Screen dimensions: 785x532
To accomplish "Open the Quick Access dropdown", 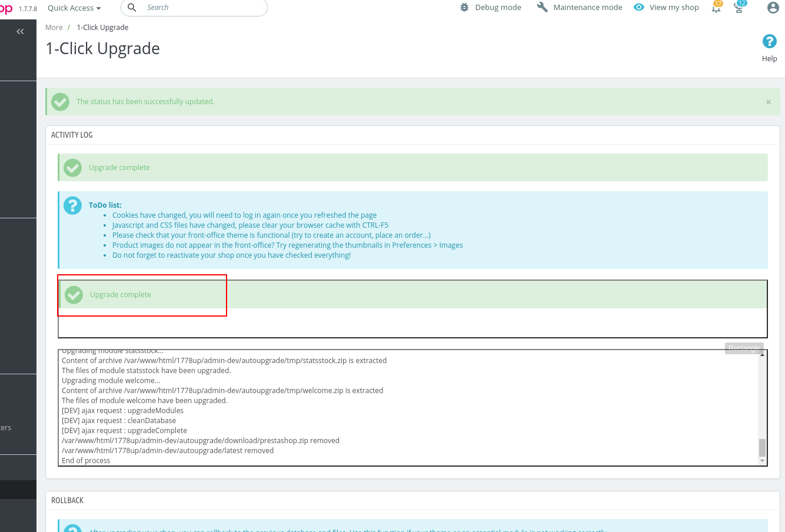I will tap(73, 8).
